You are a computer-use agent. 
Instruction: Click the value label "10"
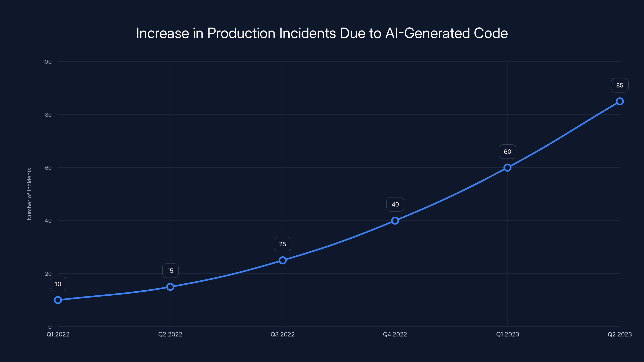[58, 284]
